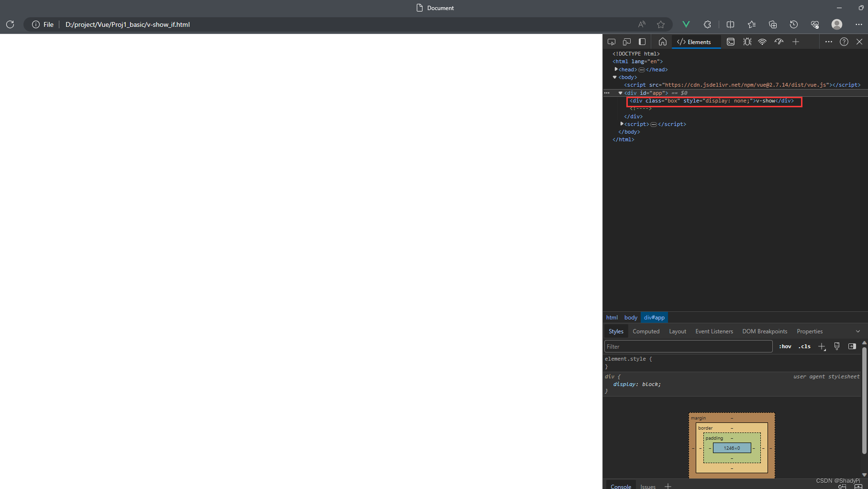Focus the Styles Filter input field
This screenshot has height=489, width=868.
point(689,346)
